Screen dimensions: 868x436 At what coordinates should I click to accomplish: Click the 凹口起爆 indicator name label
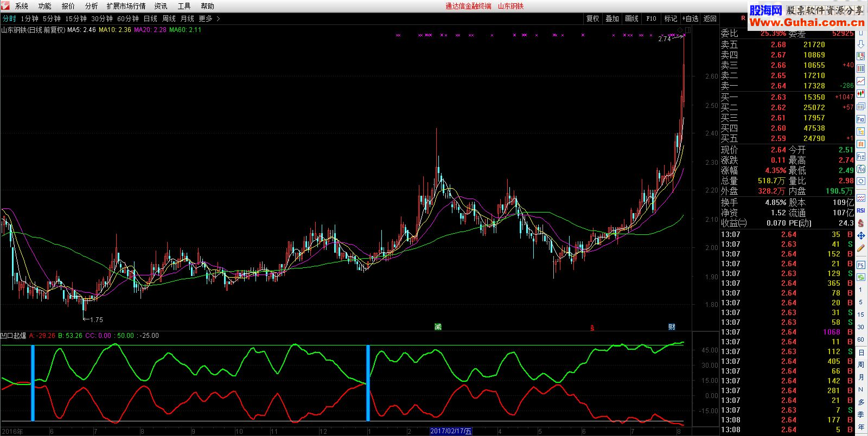[x=14, y=336]
